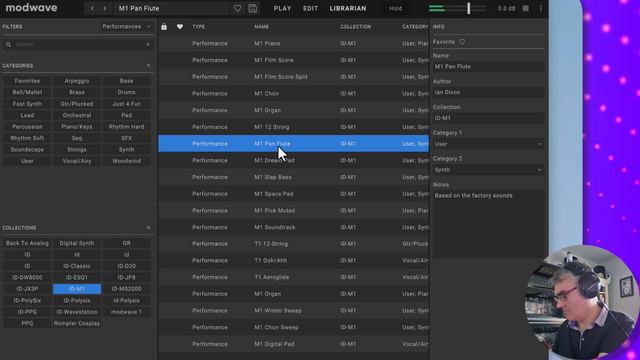Open Category 1 User dropdown
Image resolution: width=640 pixels, height=360 pixels.
click(488, 144)
